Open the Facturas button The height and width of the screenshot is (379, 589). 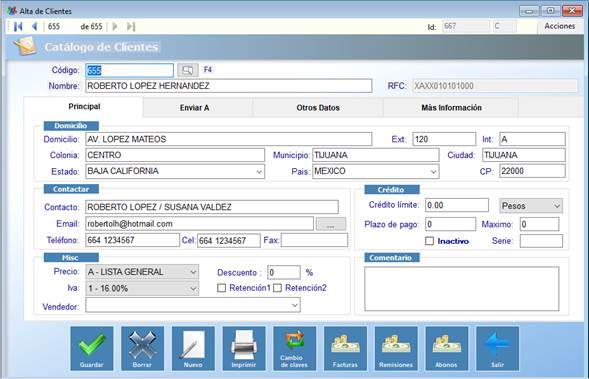(x=345, y=348)
